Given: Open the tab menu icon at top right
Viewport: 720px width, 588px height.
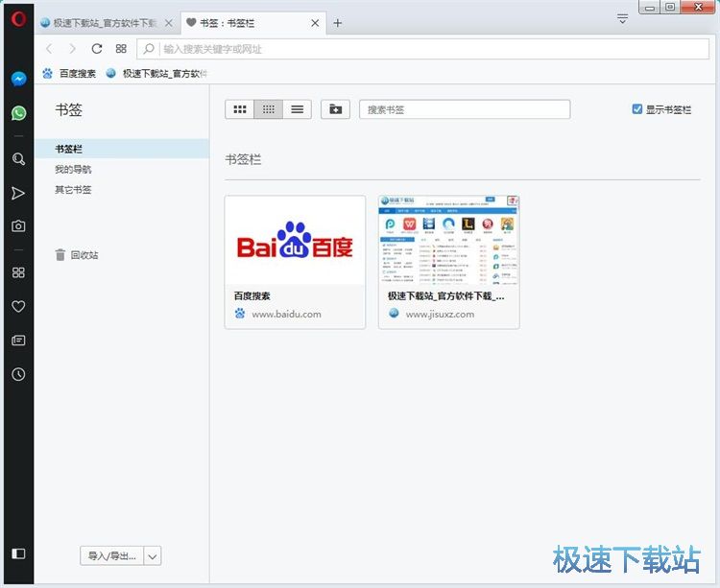Looking at the screenshot, I should (622, 19).
